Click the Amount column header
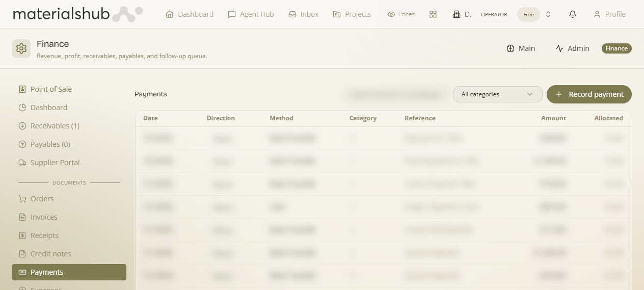The image size is (644, 290). pyautogui.click(x=553, y=118)
